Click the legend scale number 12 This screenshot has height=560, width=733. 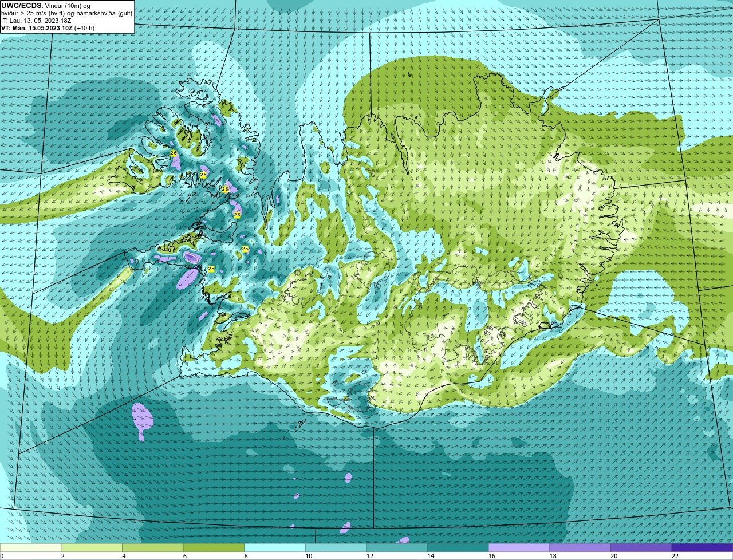pyautogui.click(x=370, y=556)
